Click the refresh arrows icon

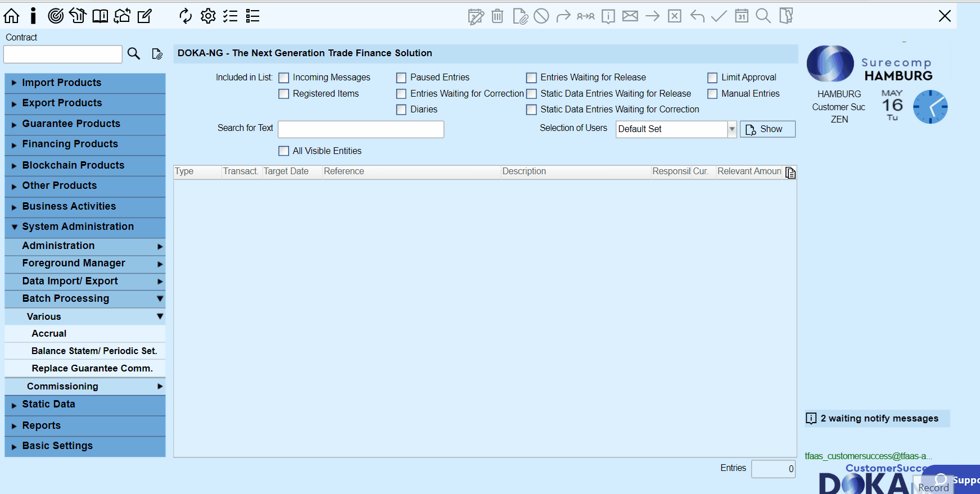coord(186,16)
